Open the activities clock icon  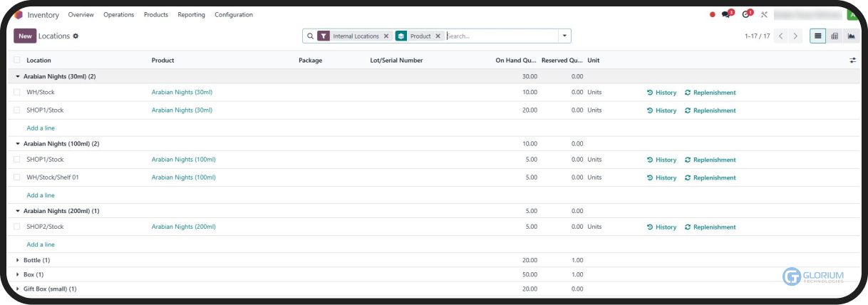(745, 14)
